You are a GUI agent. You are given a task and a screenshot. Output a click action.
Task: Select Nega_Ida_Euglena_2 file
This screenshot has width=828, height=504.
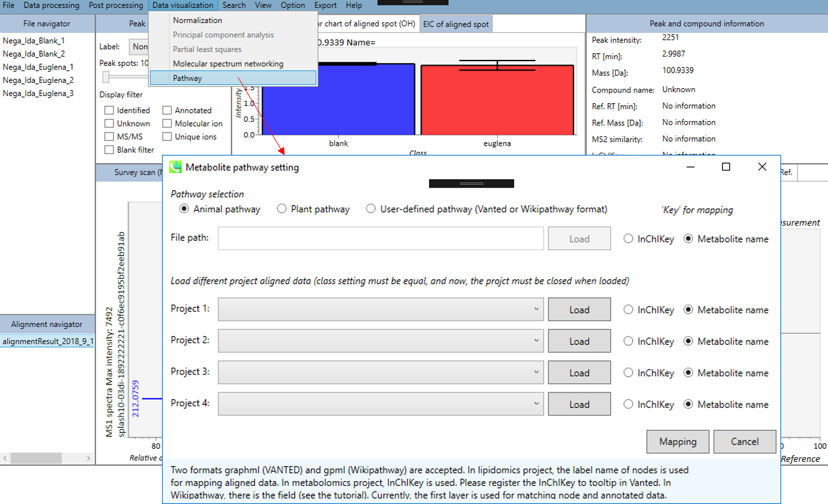[38, 80]
